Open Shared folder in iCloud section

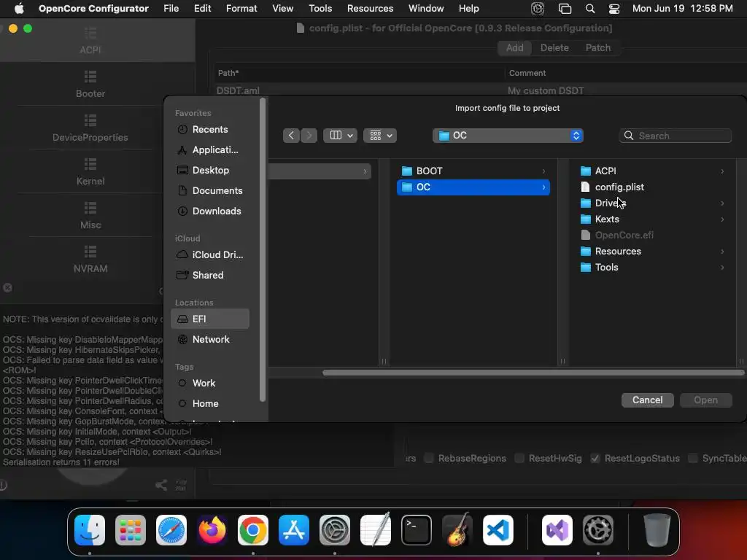[x=209, y=275]
